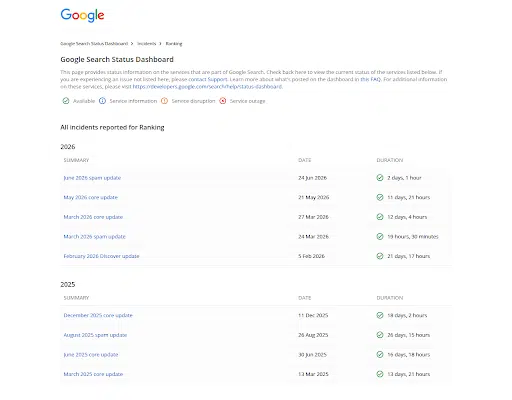The width and height of the screenshot is (512, 400).
Task: Open the August 2025 spam update incident
Action: coord(95,335)
